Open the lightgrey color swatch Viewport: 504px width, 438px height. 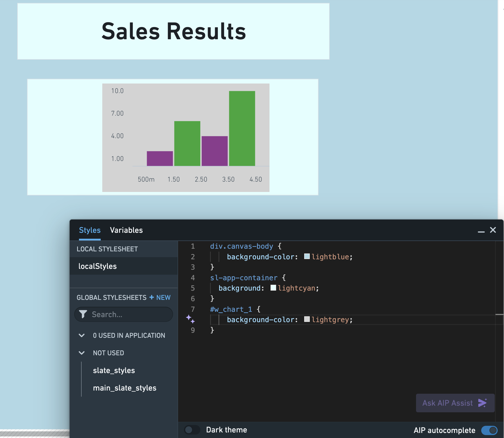(x=307, y=319)
